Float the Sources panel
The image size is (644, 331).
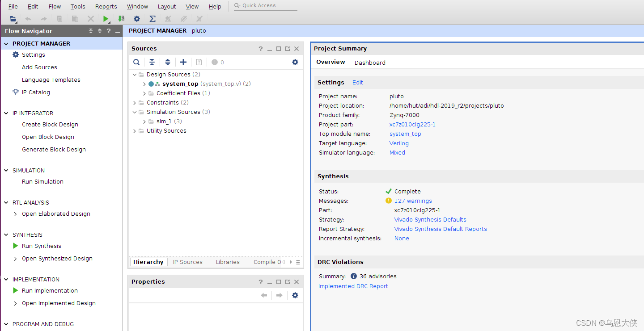coord(288,49)
